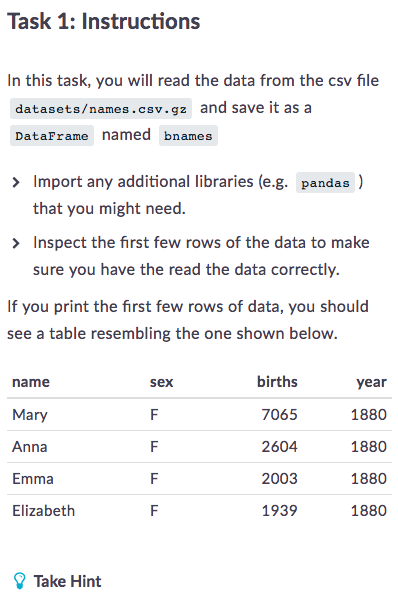Click the DataFrame code label

[x=52, y=136]
